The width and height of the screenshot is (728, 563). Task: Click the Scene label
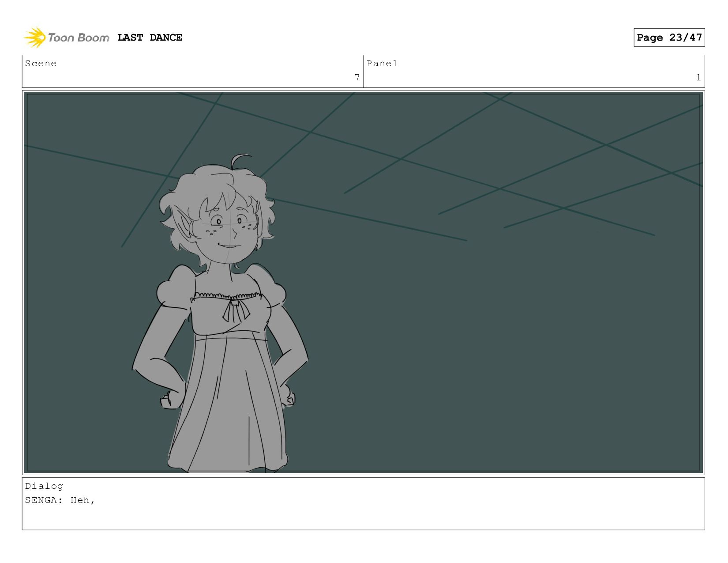[x=41, y=64]
